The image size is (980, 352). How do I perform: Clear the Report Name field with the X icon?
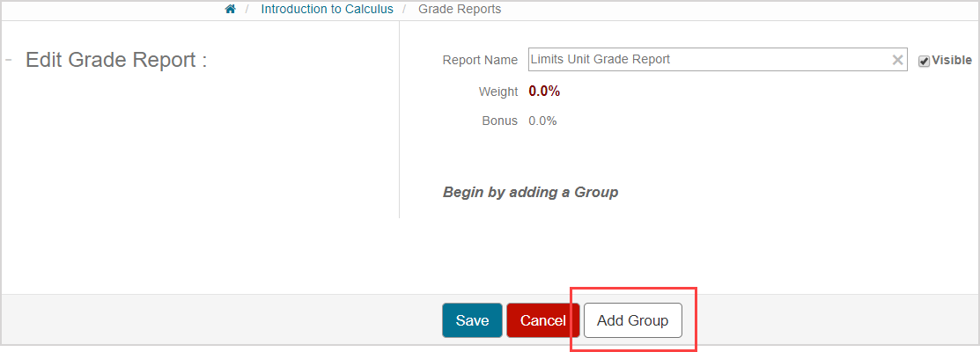coord(897,60)
